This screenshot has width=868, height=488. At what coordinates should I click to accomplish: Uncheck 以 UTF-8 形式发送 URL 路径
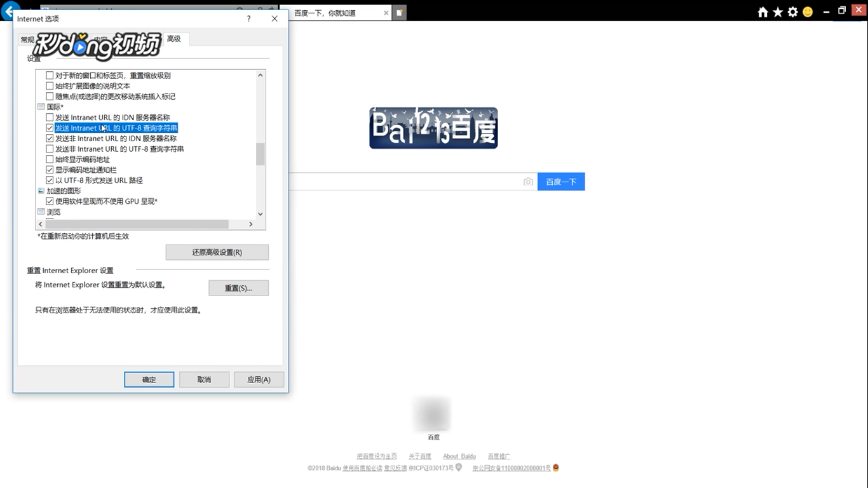coord(50,180)
